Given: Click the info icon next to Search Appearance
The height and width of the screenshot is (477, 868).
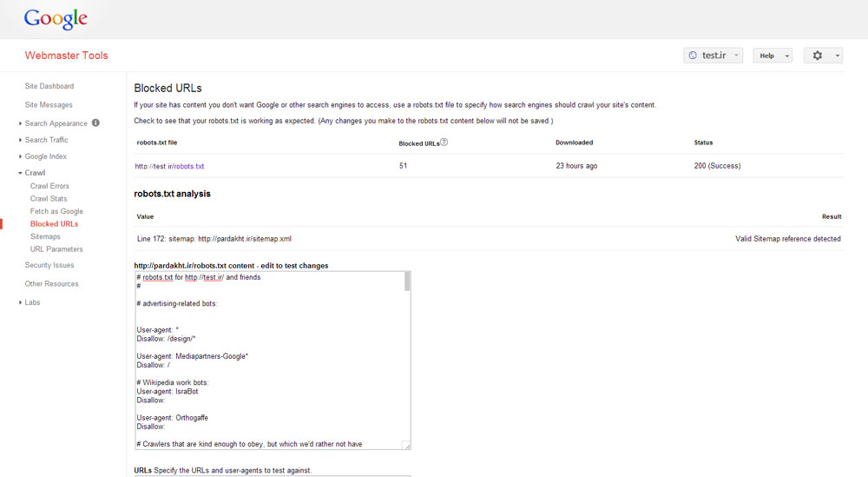Looking at the screenshot, I should click(95, 123).
